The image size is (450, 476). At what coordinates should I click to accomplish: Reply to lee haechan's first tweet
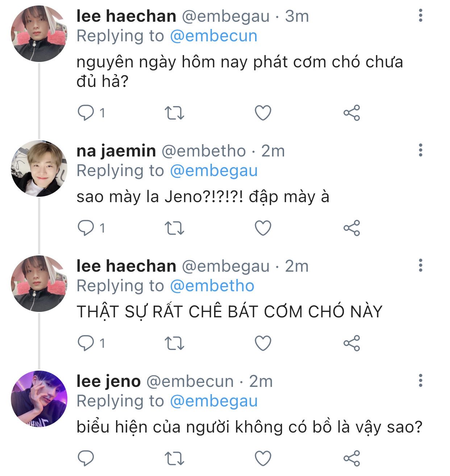[86, 113]
